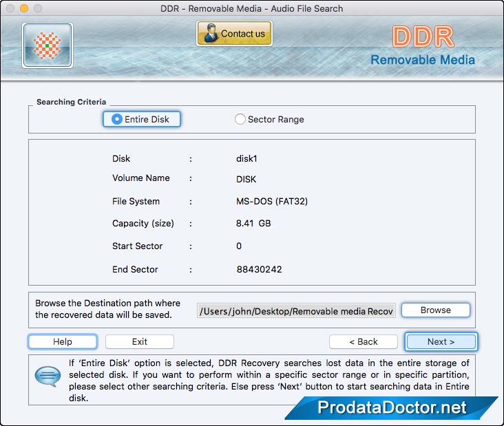The image size is (504, 426).
Task: Click the End Sector value 88430242
Action: (x=259, y=269)
